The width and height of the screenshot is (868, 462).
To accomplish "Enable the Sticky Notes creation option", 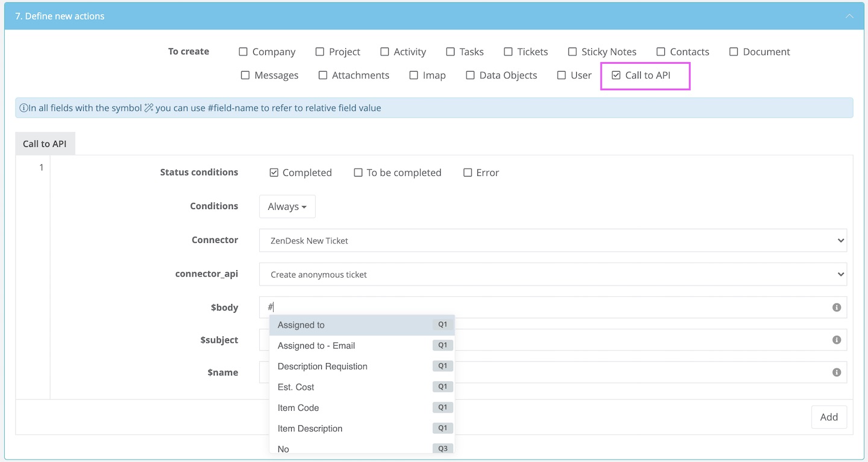I will 572,52.
